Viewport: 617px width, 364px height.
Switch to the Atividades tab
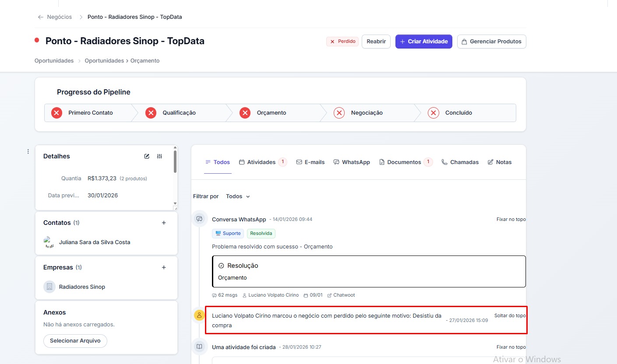coord(261,162)
